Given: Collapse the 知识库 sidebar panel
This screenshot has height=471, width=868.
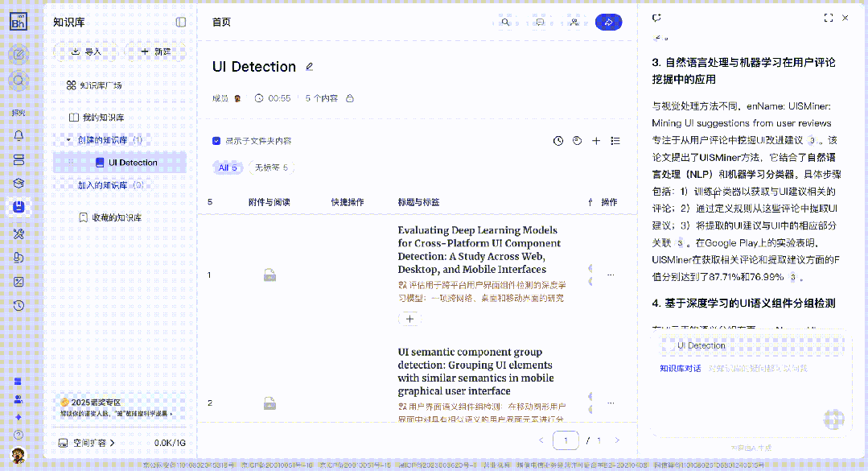Looking at the screenshot, I should (181, 22).
